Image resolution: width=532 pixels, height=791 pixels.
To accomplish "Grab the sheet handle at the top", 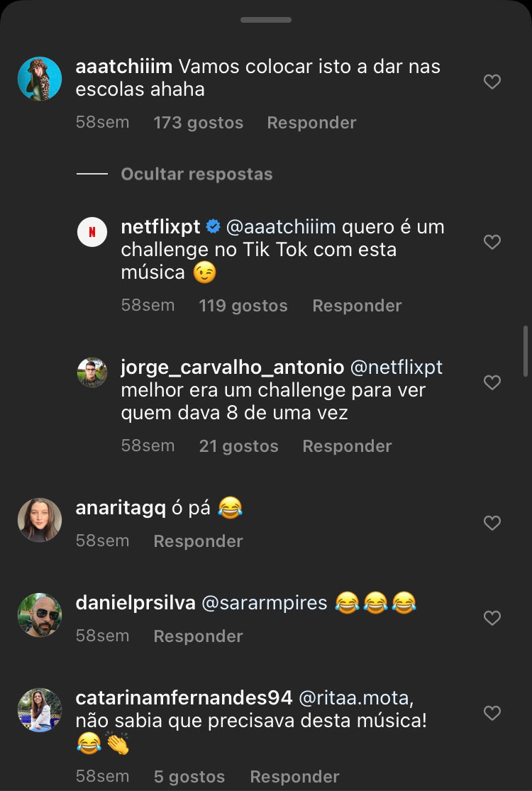I will 266,20.
